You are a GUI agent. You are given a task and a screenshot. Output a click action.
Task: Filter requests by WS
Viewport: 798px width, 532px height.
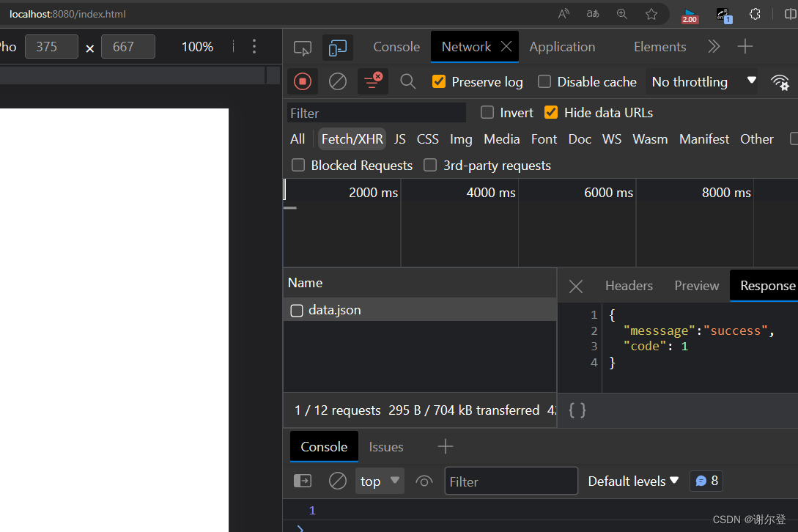612,139
